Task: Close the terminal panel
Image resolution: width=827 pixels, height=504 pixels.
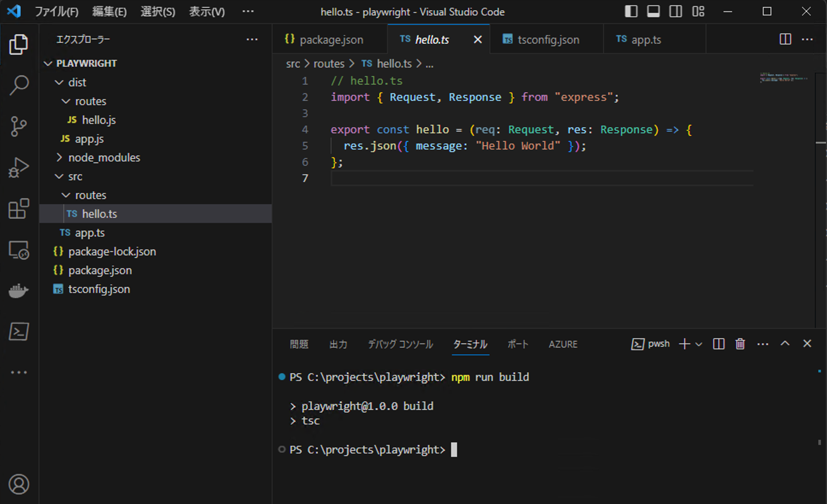Action: click(x=807, y=343)
